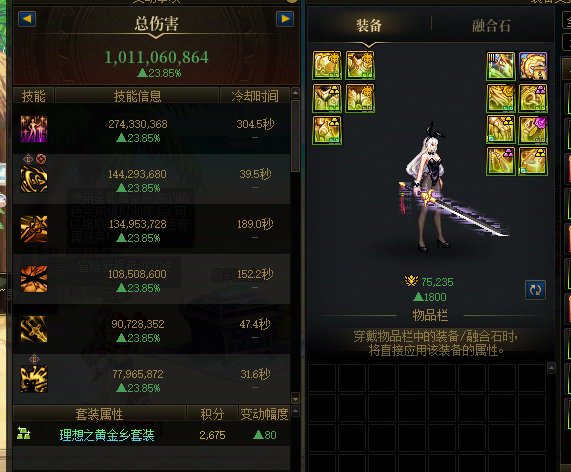
Task: Select the 理想之黄金乡套装 set row
Action: (151, 434)
